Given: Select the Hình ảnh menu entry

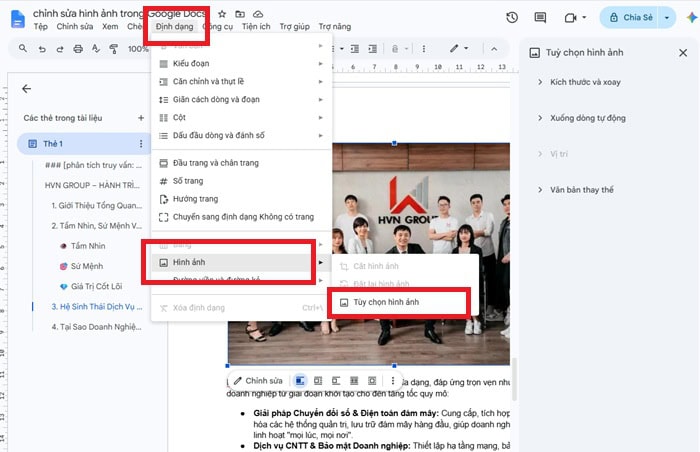Looking at the screenshot, I should click(242, 262).
